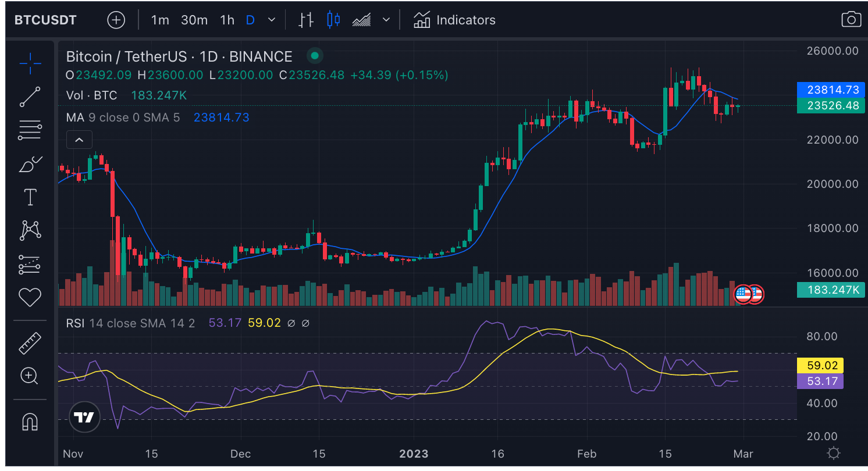Click the green market status indicator
Viewport: 868px width, 471px height.
coord(315,56)
